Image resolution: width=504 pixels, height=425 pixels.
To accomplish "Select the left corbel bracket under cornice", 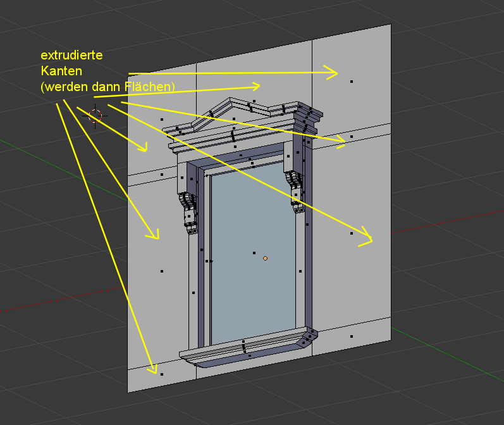I will coord(188,213).
